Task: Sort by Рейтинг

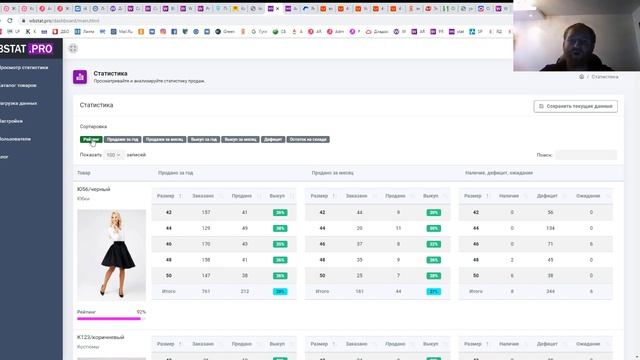Action: (91, 140)
